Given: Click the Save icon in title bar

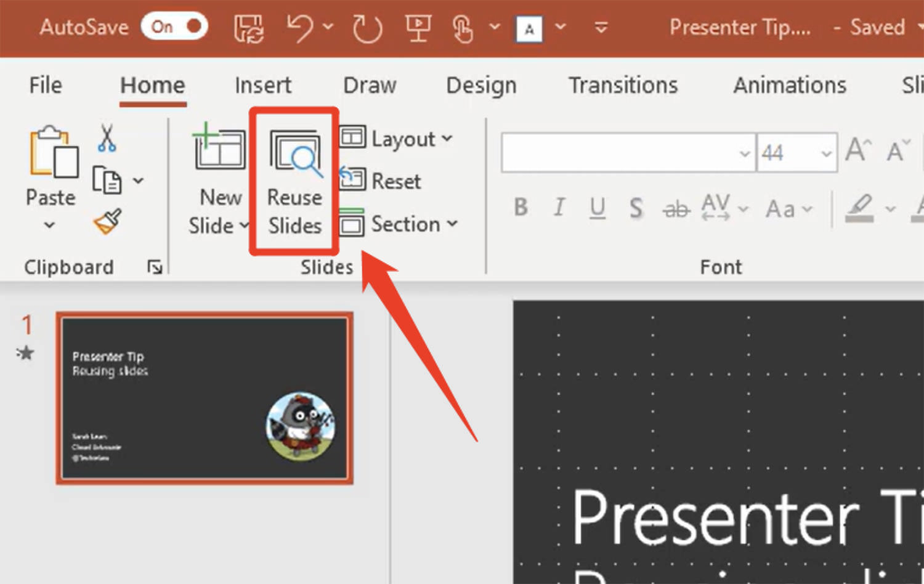Looking at the screenshot, I should (x=249, y=28).
